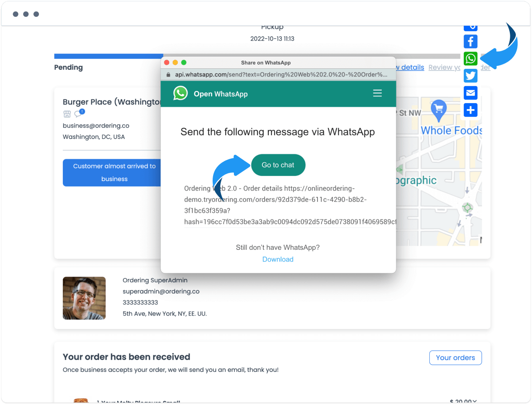This screenshot has width=532, height=405.
Task: Click Your order has been received heading
Action: (x=127, y=357)
